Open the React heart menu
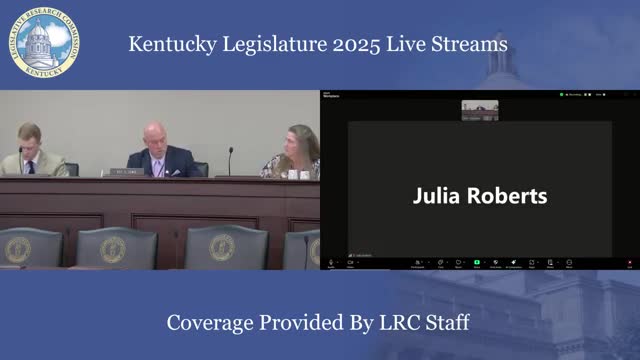This screenshot has width=640, height=360. click(x=458, y=262)
